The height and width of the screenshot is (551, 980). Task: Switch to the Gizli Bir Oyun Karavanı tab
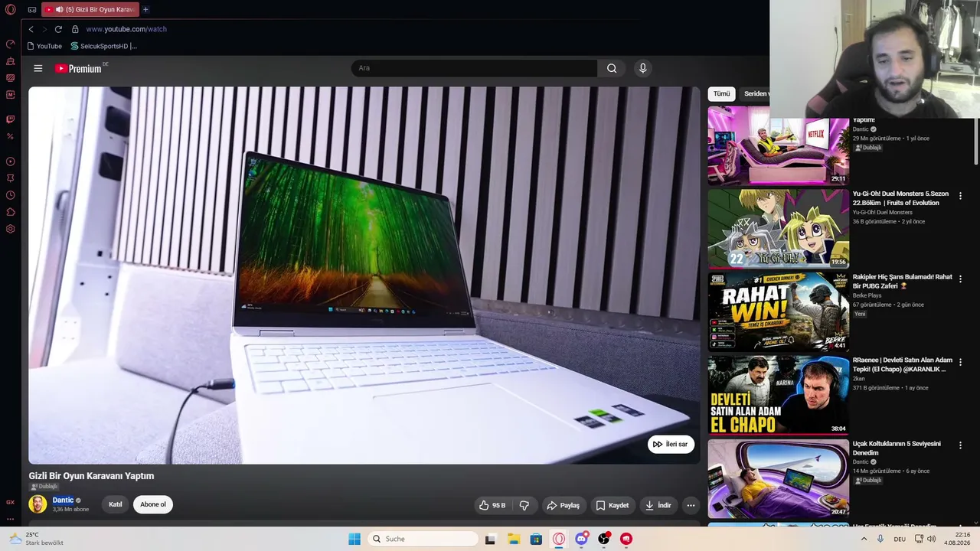[x=90, y=10]
